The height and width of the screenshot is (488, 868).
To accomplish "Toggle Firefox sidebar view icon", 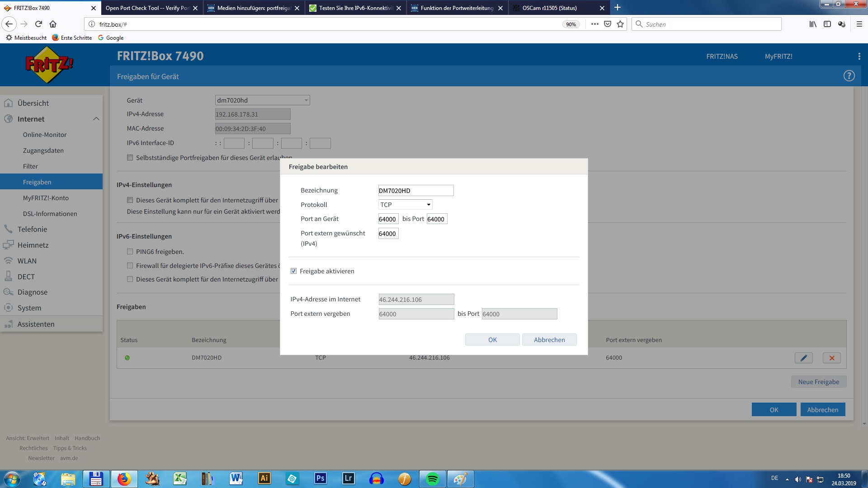I will 827,24.
